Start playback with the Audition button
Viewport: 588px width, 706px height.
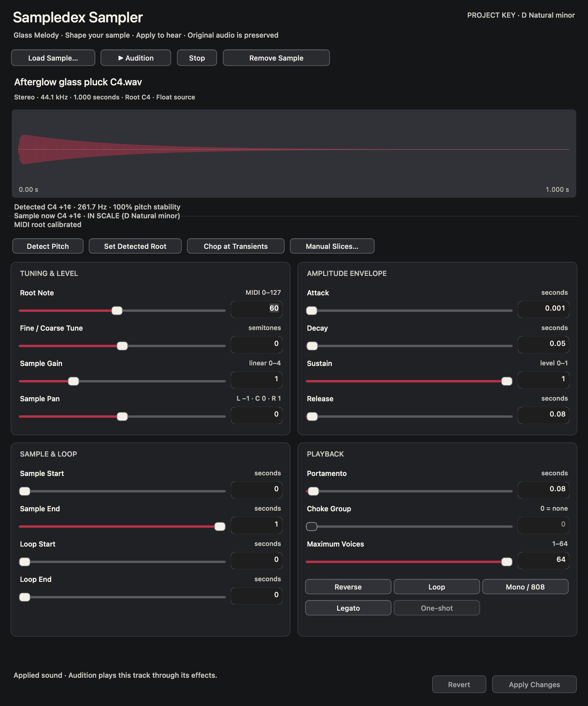136,58
